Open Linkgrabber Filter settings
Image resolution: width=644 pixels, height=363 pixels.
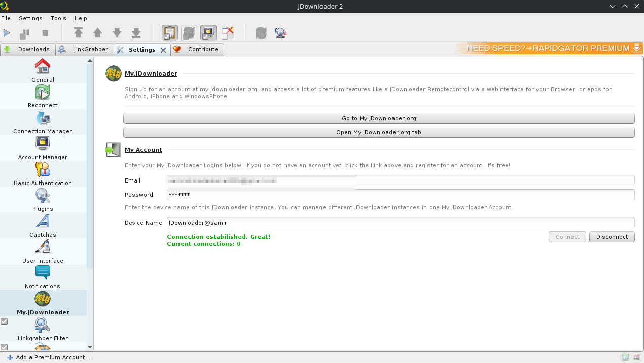pyautogui.click(x=43, y=329)
